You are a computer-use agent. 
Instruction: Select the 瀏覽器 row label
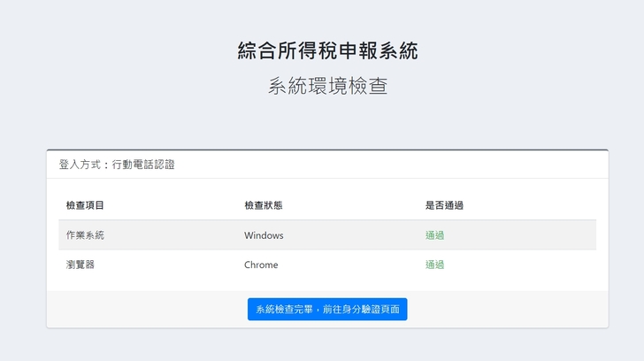click(80, 265)
